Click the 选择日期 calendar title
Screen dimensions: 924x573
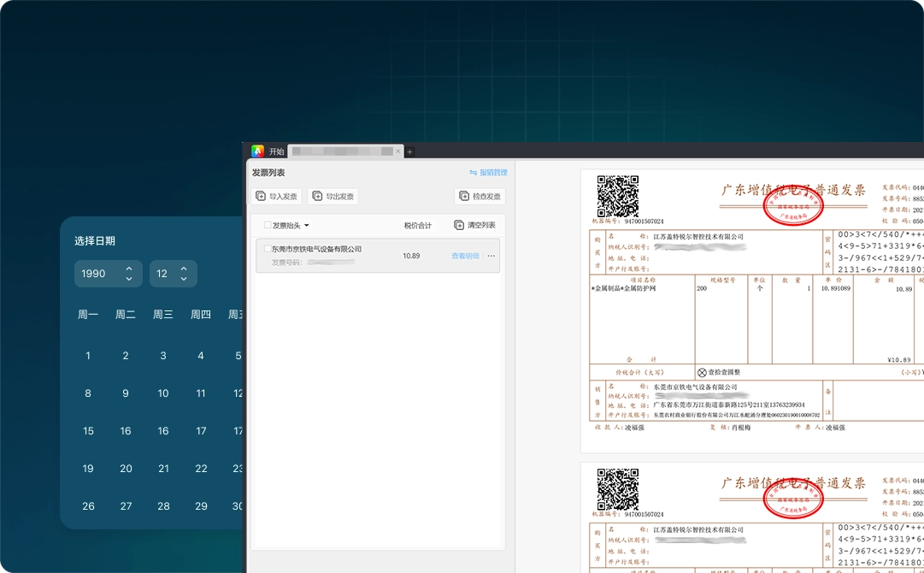[95, 241]
